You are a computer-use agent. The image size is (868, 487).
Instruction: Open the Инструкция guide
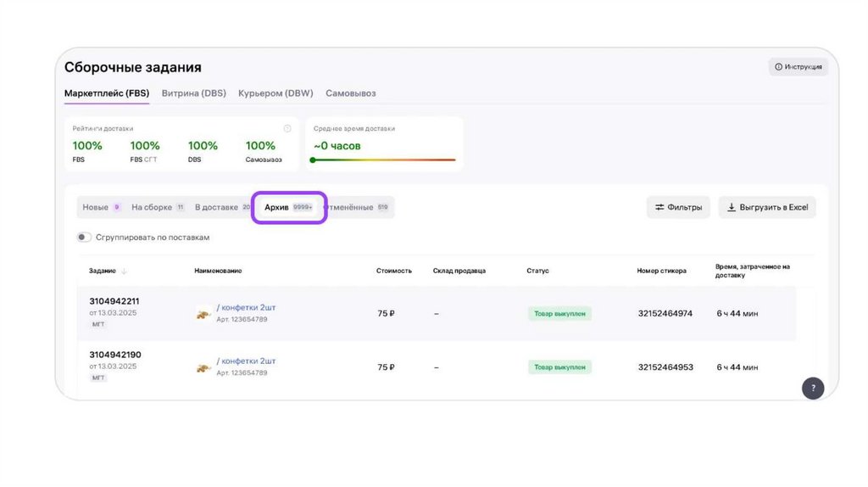798,67
